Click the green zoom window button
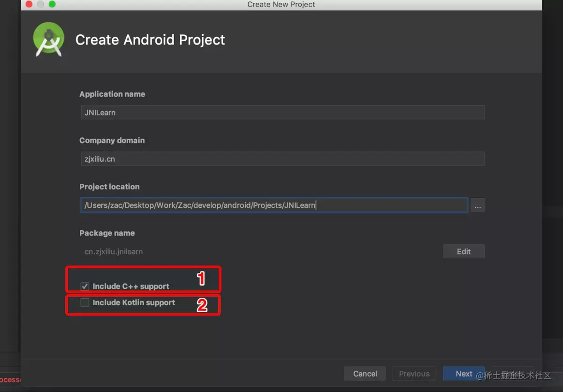Image resolution: width=563 pixels, height=392 pixels. click(x=52, y=4)
